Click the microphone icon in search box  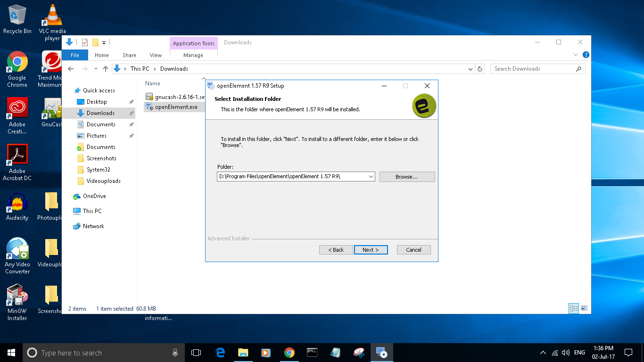click(x=175, y=353)
